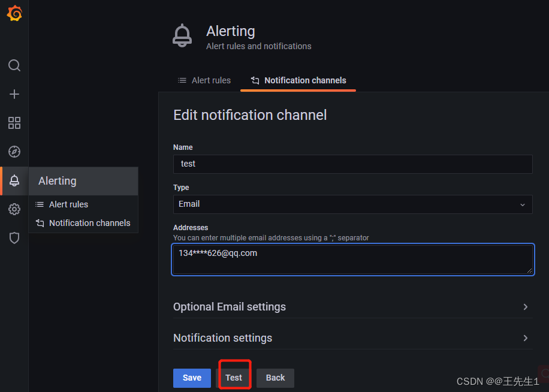Click the Create (+) icon
Viewport: 549px width, 392px height.
coord(14,94)
